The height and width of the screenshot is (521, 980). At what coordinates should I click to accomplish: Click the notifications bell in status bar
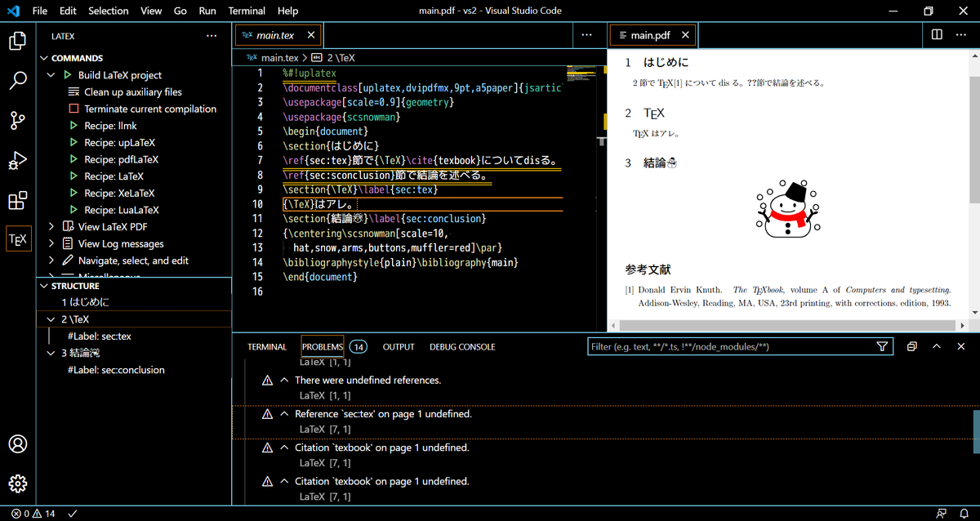[x=964, y=514]
